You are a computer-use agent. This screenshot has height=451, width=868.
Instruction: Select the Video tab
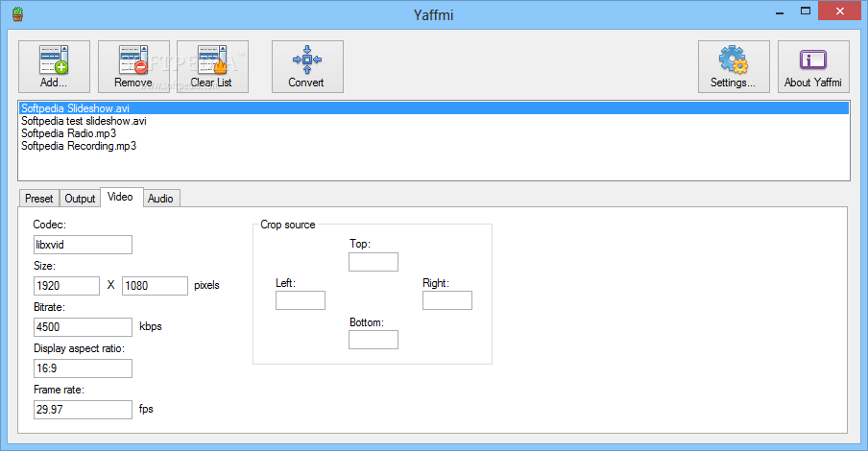pyautogui.click(x=122, y=197)
